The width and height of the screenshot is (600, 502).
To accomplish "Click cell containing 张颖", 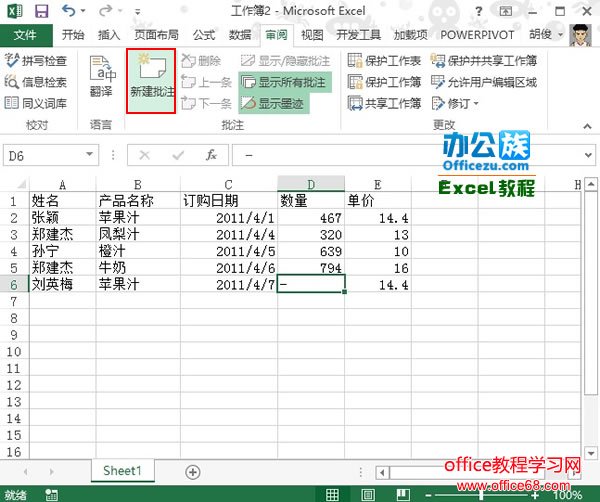I will point(62,218).
